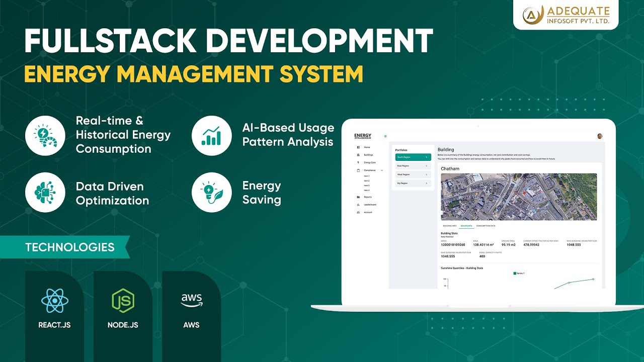The height and width of the screenshot is (362, 644).
Task: Select Item 4 under Compliance
Action: (366, 190)
